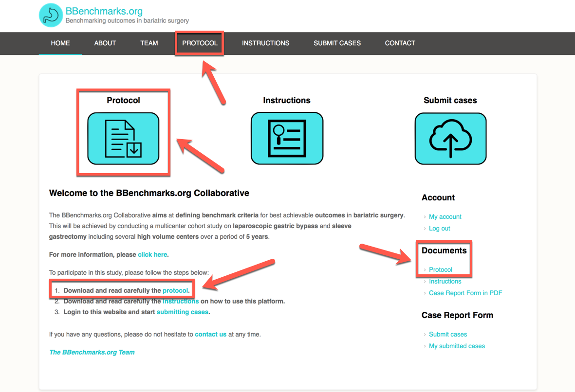Screen dimensions: 575x392
Task: Follow the 'click here' information link
Action: (152, 254)
